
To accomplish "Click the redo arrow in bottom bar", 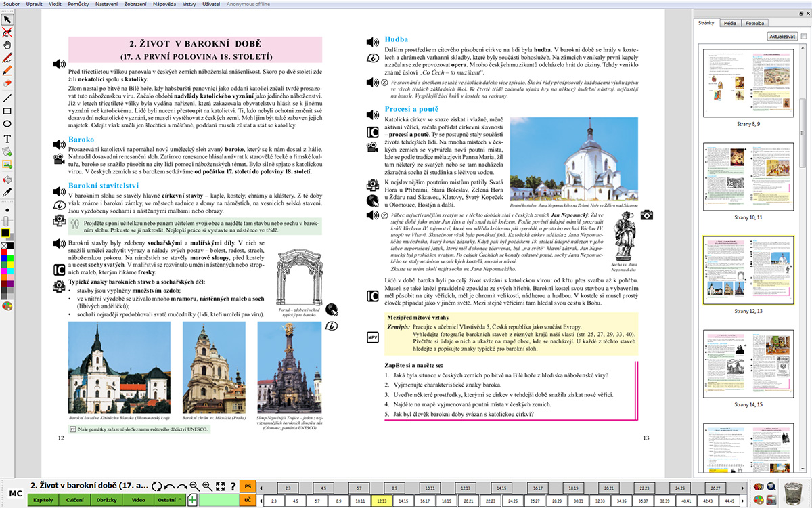I will (x=182, y=486).
